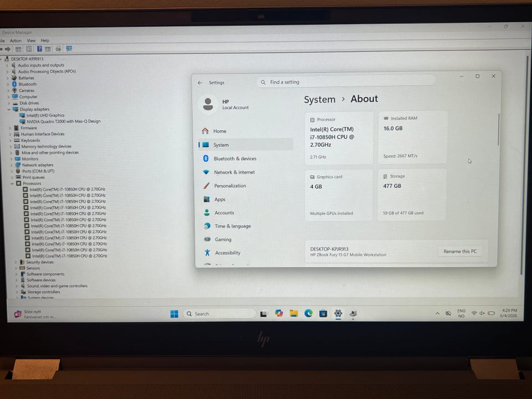The height and width of the screenshot is (399, 532).
Task: Click System breadcrumb in Settings header
Action: pyautogui.click(x=319, y=99)
